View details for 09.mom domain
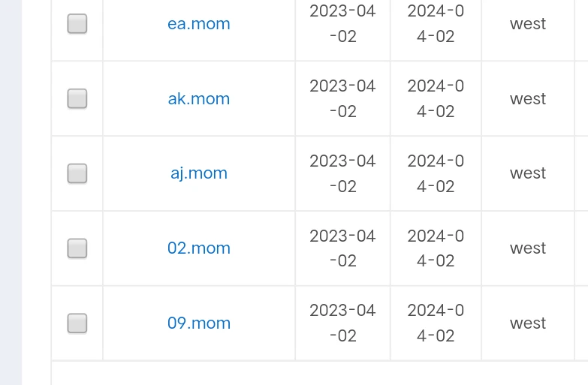The height and width of the screenshot is (385, 588). [199, 323]
